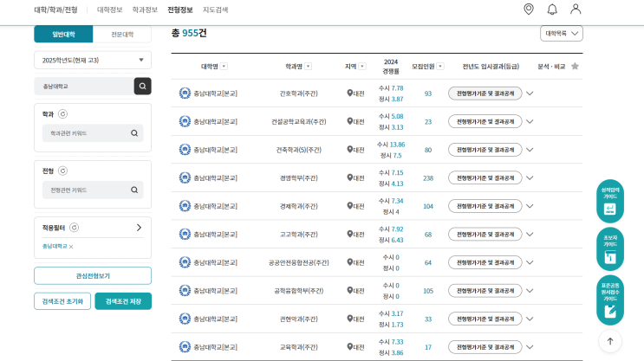Expand the 경영학부(주간) row chevron
644x361 pixels.
530,178
